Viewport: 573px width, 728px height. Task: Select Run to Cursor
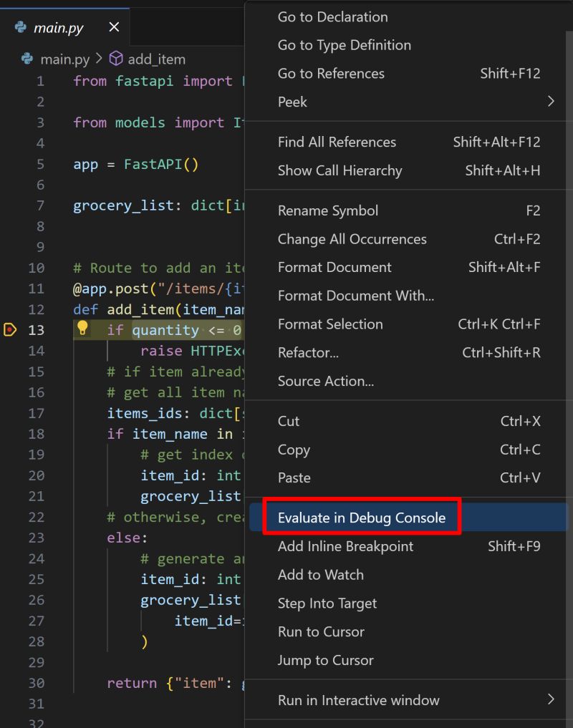pos(319,631)
